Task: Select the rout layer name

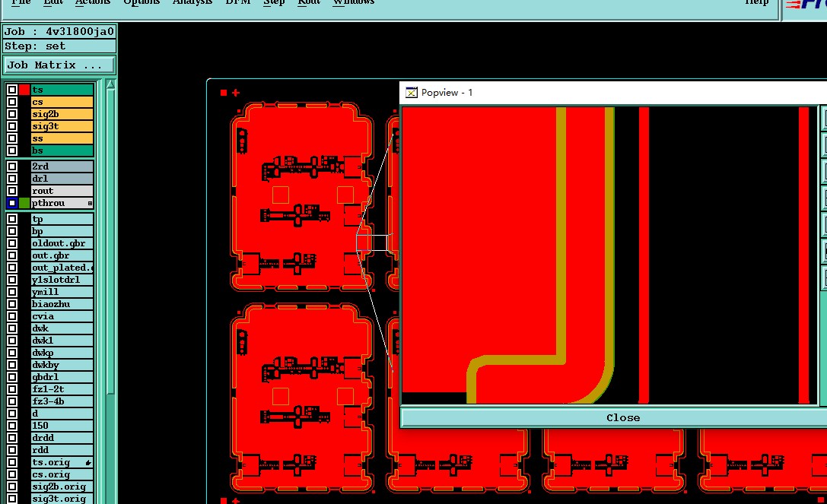Action: [x=62, y=190]
